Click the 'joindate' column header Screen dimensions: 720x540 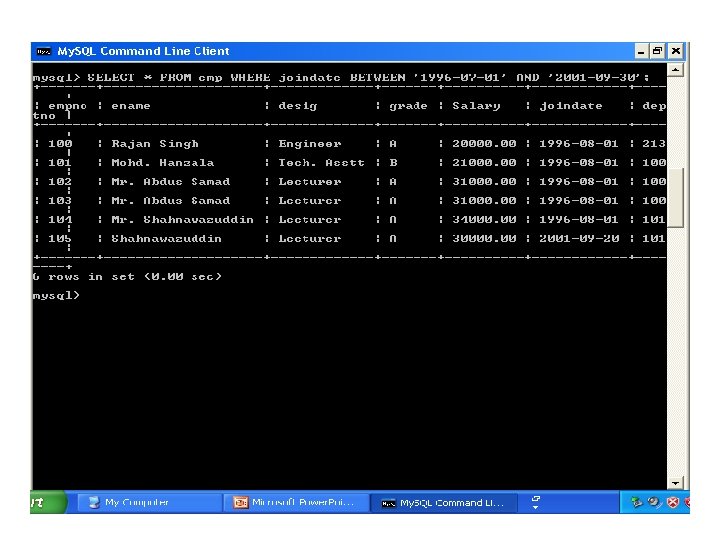pos(571,106)
